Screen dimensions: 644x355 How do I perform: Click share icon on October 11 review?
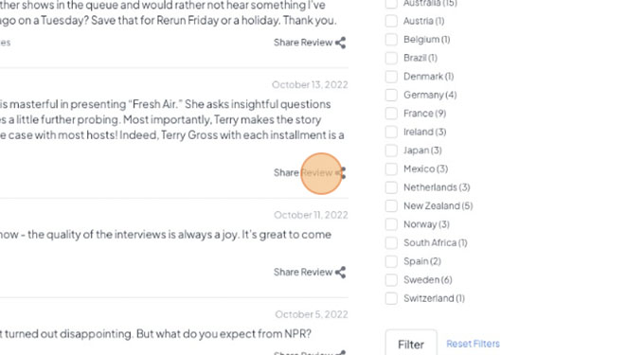coord(340,272)
